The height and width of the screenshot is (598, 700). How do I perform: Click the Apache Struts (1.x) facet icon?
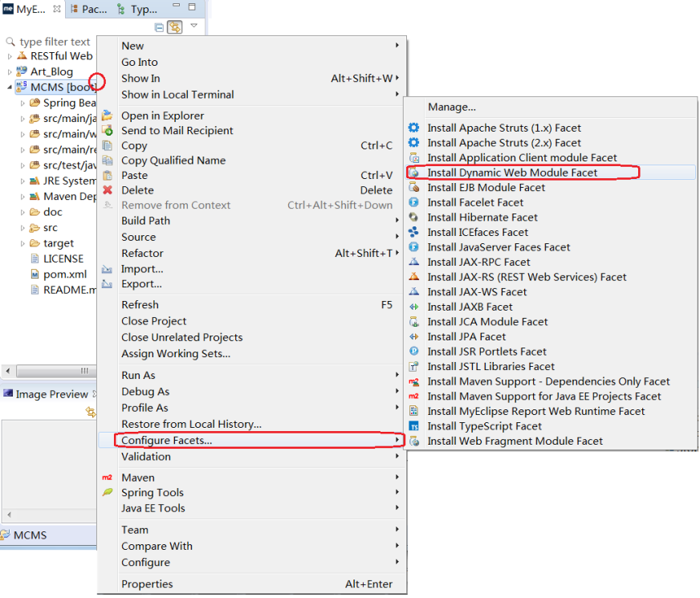click(414, 128)
